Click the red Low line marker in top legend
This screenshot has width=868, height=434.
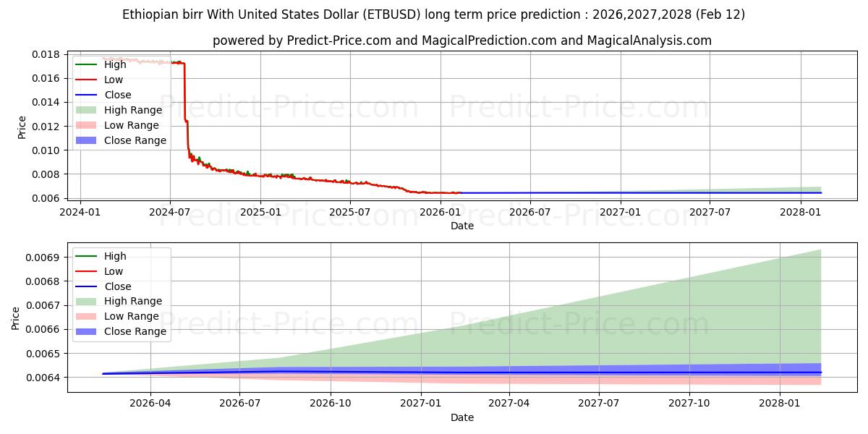(87, 80)
